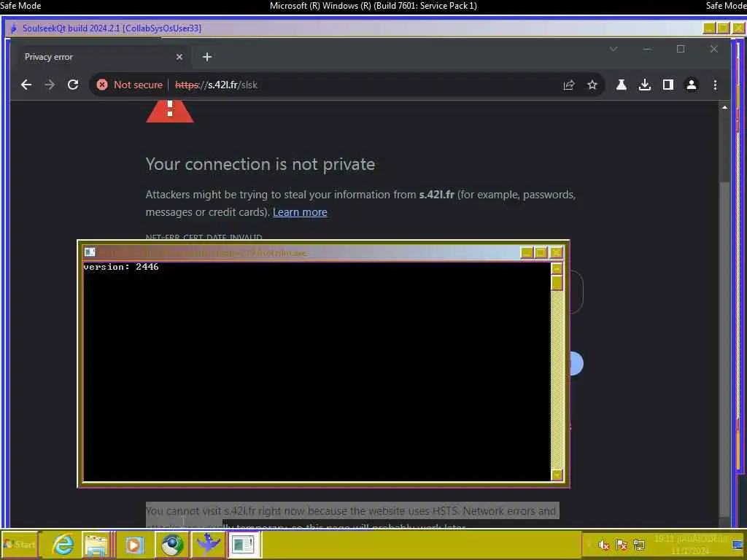747x560 pixels.
Task: Click the 'Your connection is not private' heading
Action: pos(260,164)
